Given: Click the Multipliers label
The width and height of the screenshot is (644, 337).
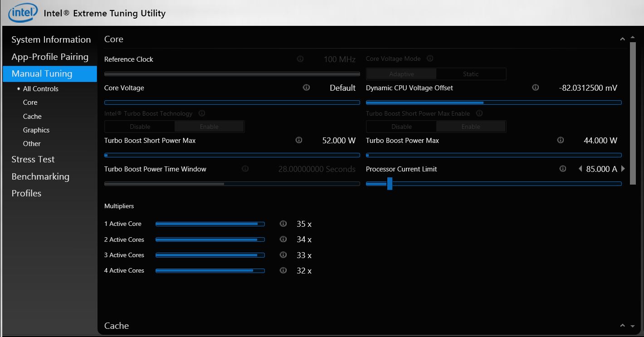Looking at the screenshot, I should [119, 206].
